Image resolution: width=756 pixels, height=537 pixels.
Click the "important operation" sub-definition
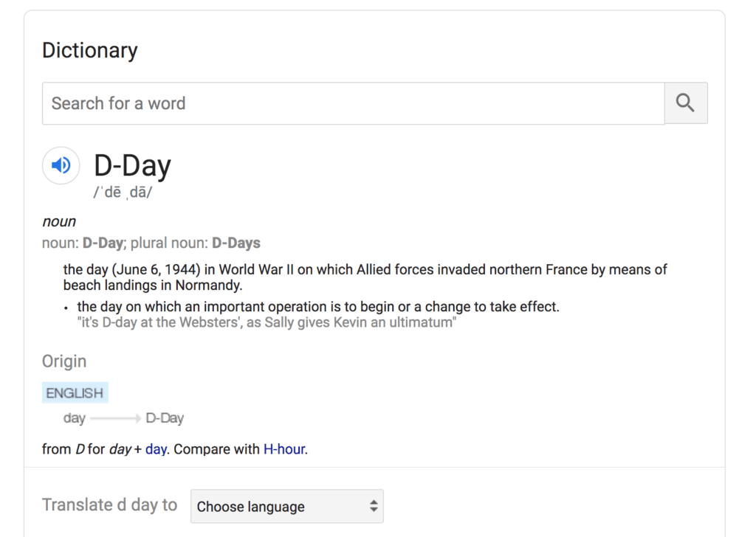(x=317, y=306)
